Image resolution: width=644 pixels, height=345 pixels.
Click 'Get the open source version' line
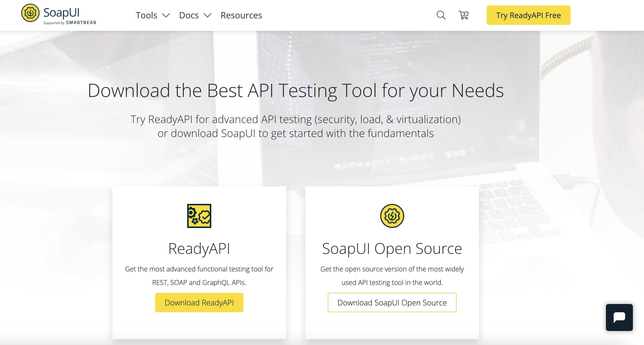coord(392,269)
